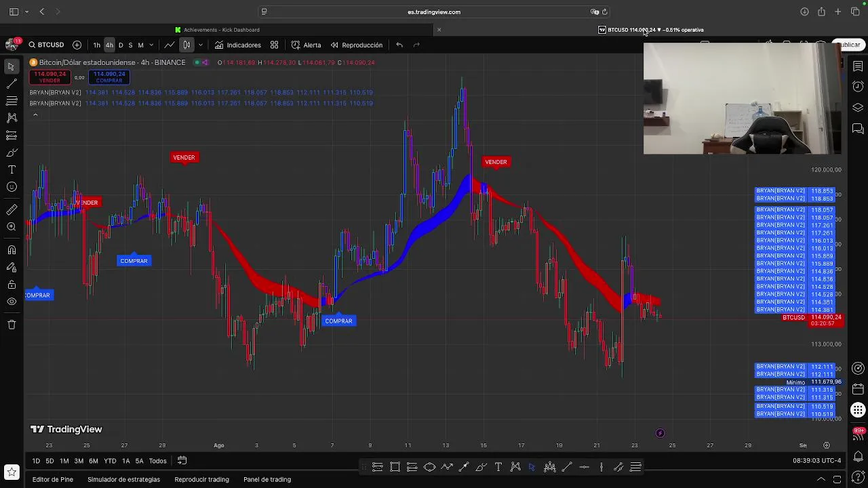This screenshot has width=868, height=488.
Task: Open the go-to-date calendar icon
Action: tap(182, 461)
